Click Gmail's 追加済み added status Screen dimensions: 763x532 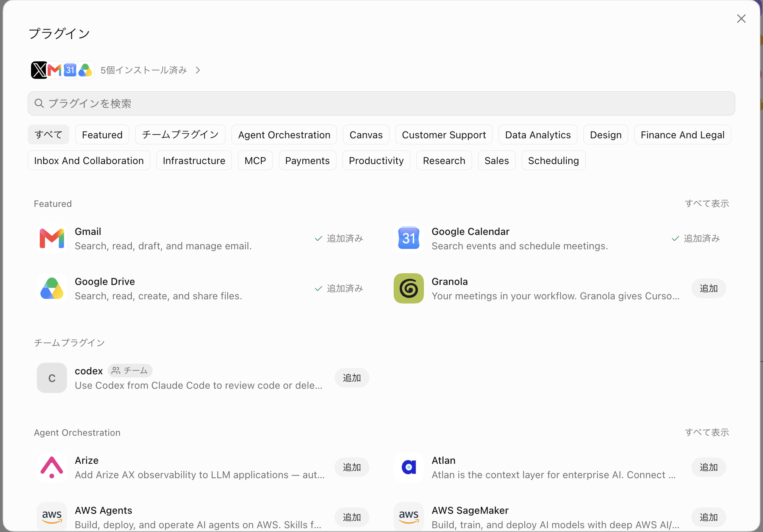(339, 238)
